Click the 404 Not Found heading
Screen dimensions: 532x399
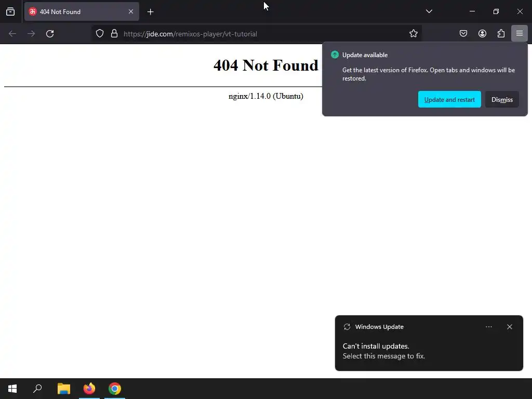[x=265, y=65]
